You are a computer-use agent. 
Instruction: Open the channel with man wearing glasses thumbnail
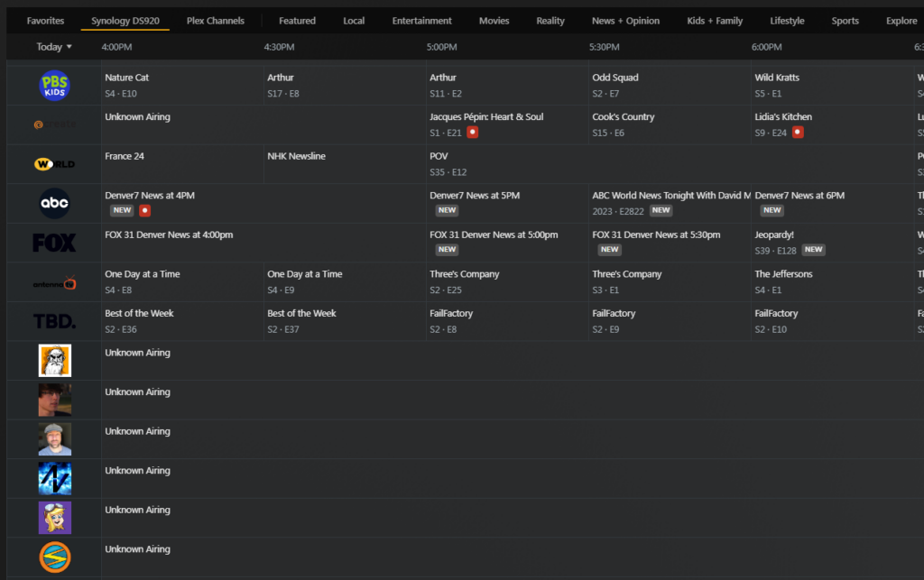(55, 400)
